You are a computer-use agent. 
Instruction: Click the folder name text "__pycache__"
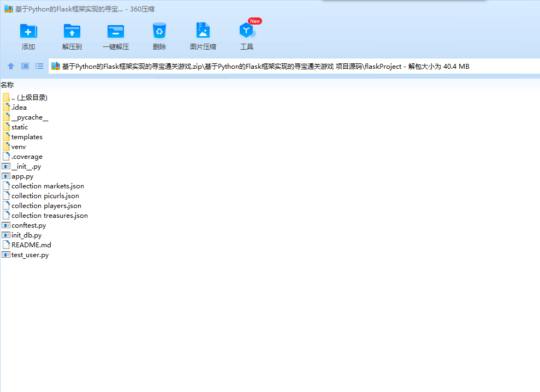[29, 117]
